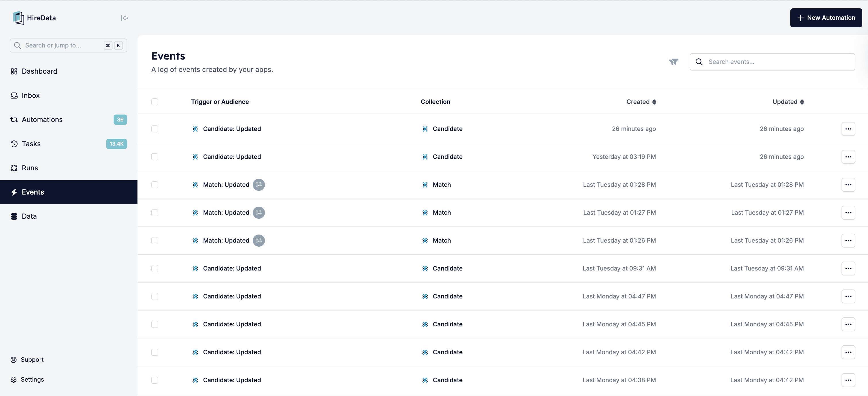
Task: Click the Candidate collection in Last Monday 04:38 PM row
Action: [x=448, y=380]
